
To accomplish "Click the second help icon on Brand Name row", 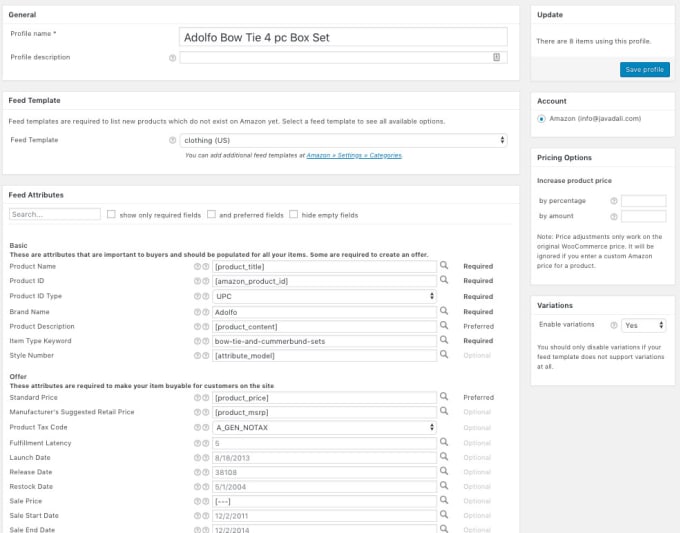I will pos(206,312).
